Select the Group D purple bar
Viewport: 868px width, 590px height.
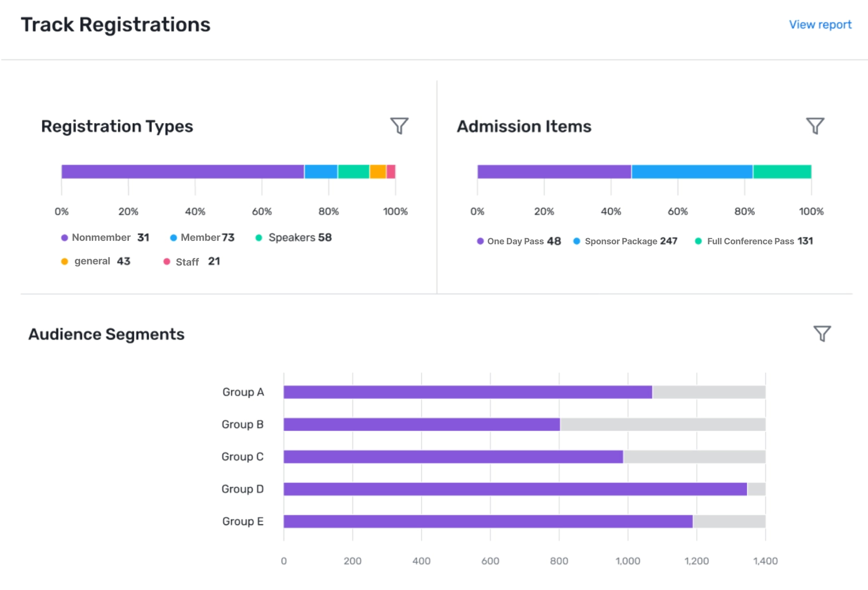click(x=515, y=489)
